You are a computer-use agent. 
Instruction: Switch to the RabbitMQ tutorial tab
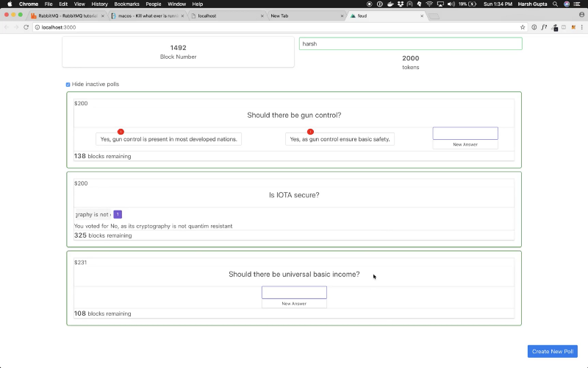[x=68, y=15]
